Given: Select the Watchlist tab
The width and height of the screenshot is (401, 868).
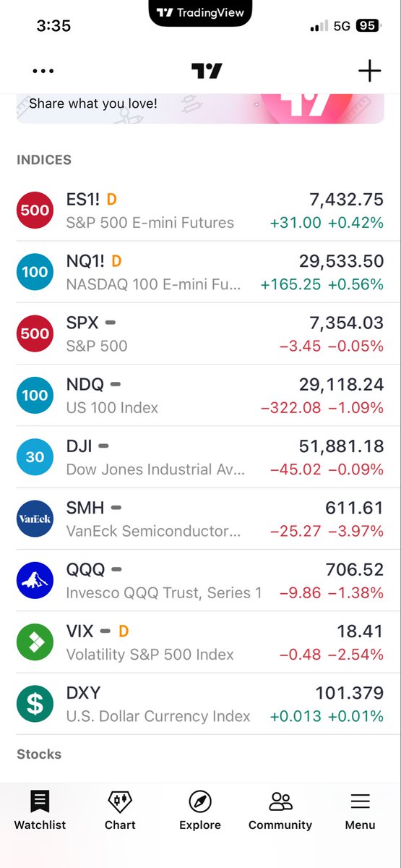Looking at the screenshot, I should pyautogui.click(x=40, y=810).
